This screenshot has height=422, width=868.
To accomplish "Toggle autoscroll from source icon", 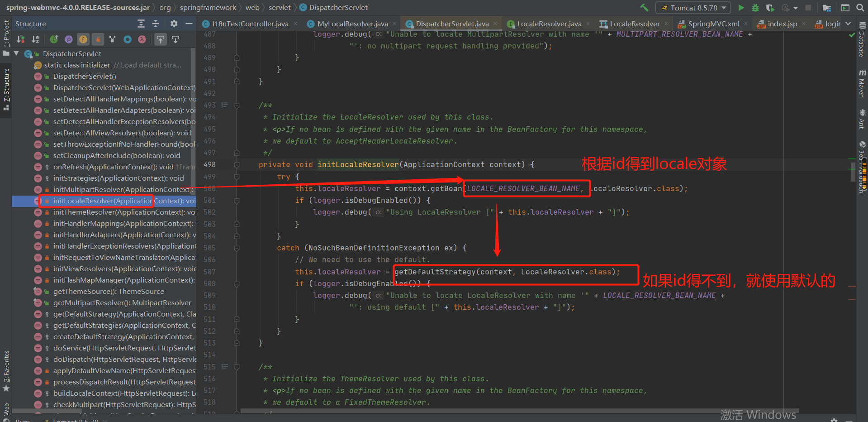I will (x=175, y=39).
